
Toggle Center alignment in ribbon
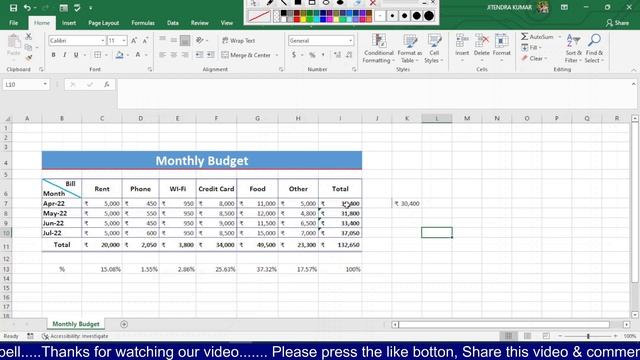[174, 55]
